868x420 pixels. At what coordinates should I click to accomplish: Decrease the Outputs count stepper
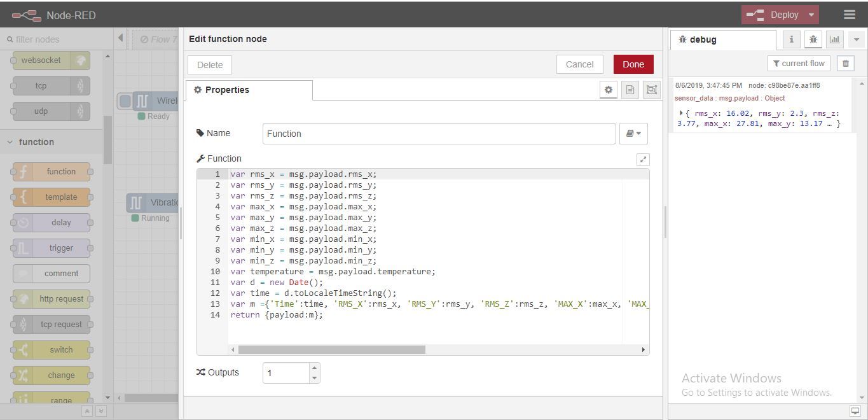coord(314,378)
